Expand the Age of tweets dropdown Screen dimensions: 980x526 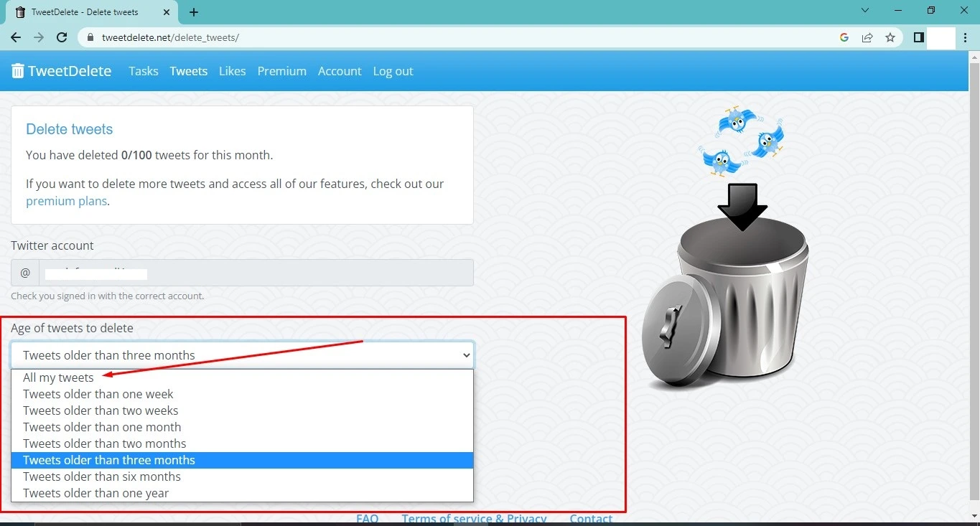point(242,355)
